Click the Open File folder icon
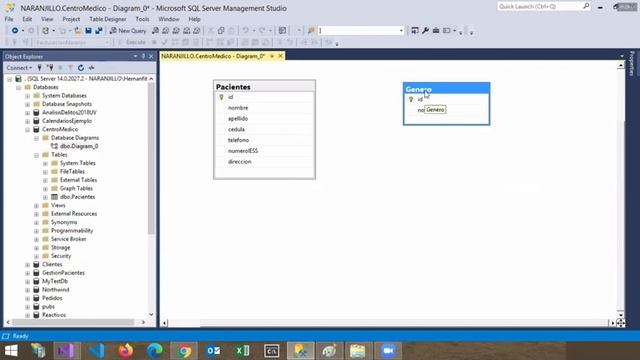Screen dimensions: 640x360 point(78,31)
